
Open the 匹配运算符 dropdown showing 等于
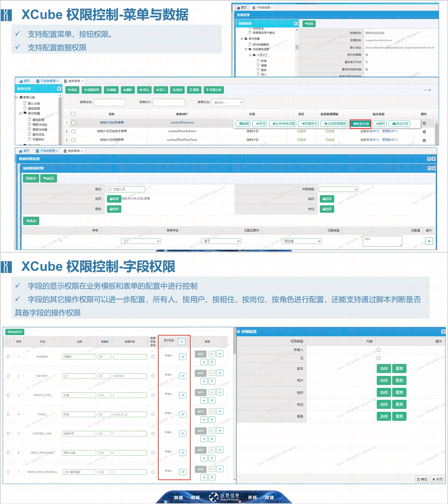point(221,241)
